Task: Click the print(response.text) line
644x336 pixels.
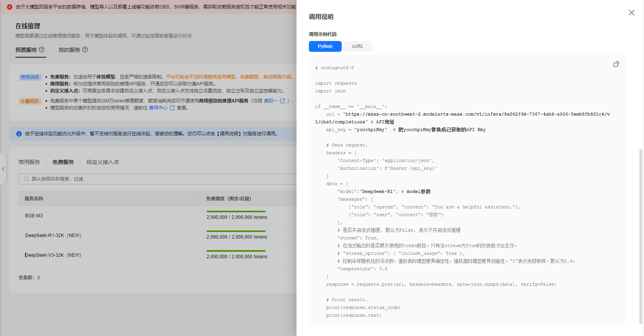Action: point(354,315)
